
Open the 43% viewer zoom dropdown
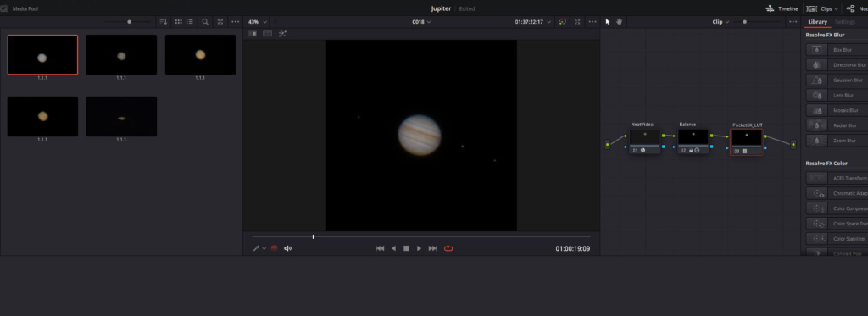coord(258,21)
